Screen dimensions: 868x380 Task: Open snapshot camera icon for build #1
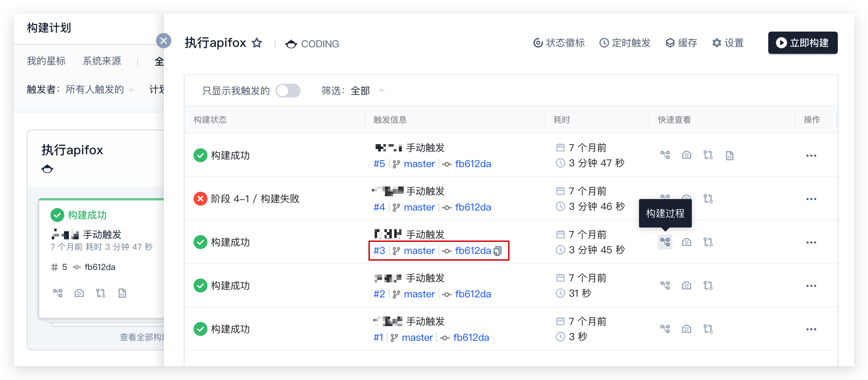click(x=687, y=329)
